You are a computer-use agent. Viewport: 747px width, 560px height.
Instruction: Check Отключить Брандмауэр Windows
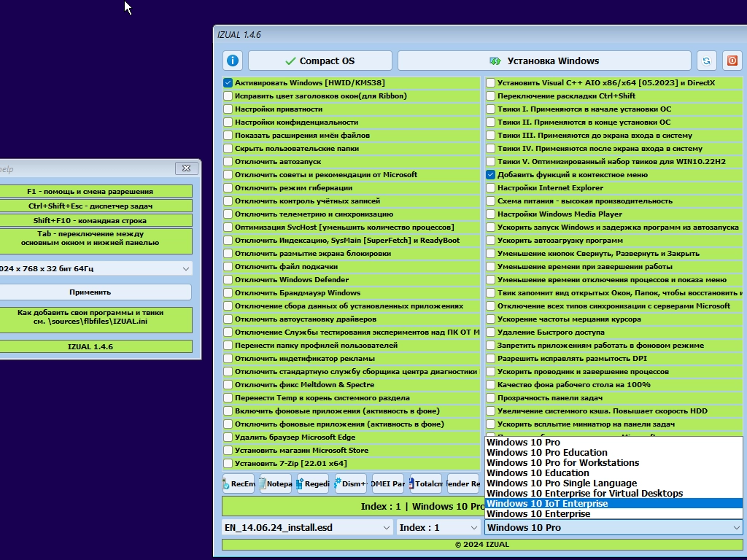click(x=228, y=292)
